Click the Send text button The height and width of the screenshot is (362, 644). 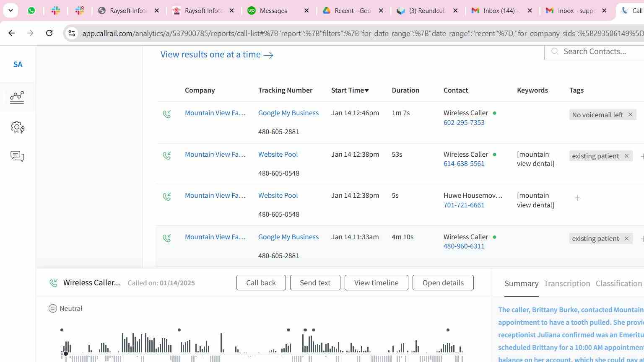click(x=315, y=283)
